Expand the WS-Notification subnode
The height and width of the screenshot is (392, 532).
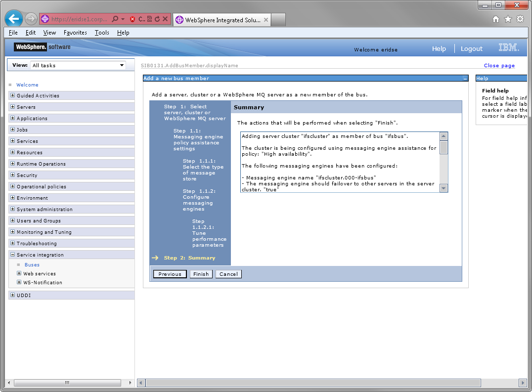click(x=19, y=282)
